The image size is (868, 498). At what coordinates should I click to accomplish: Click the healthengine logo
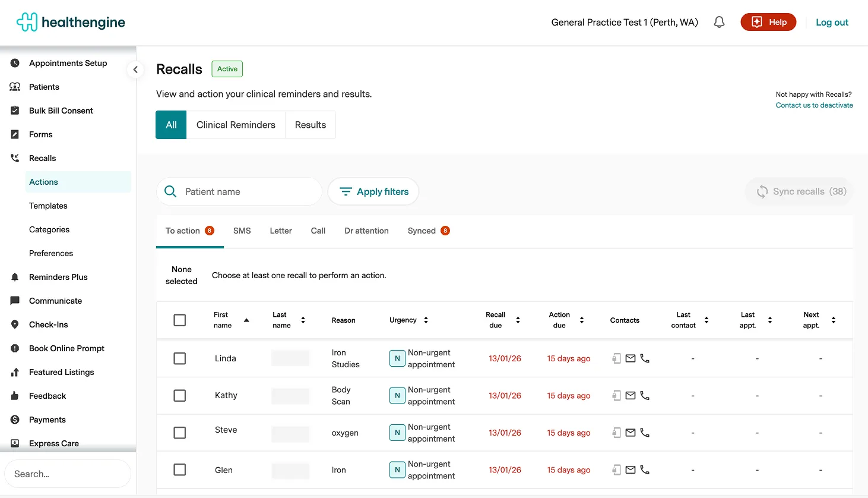pos(71,23)
